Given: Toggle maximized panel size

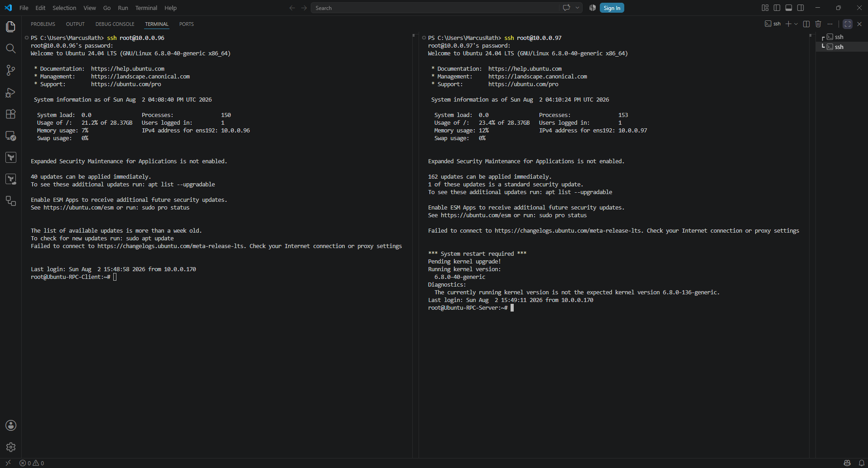Looking at the screenshot, I should click(x=848, y=24).
